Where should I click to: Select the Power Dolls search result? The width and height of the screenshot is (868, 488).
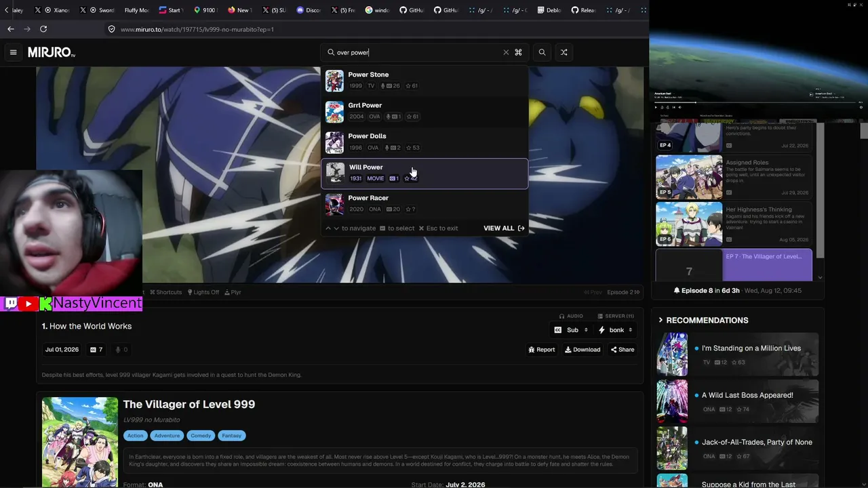pos(425,142)
